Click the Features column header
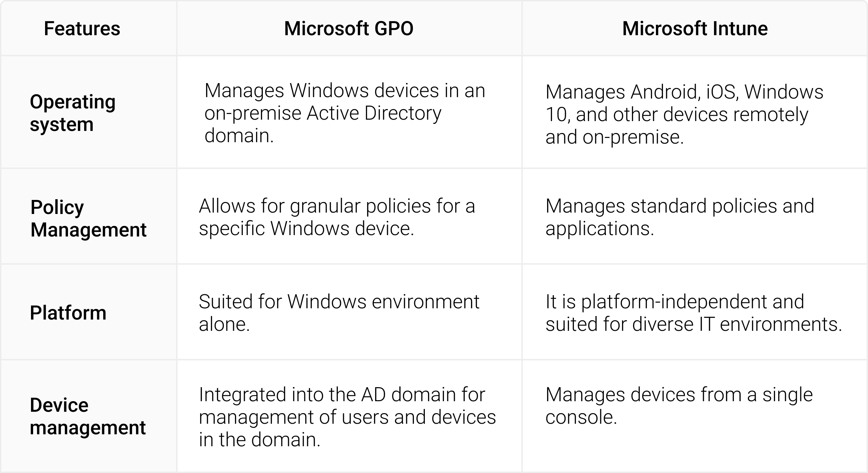 [x=82, y=29]
